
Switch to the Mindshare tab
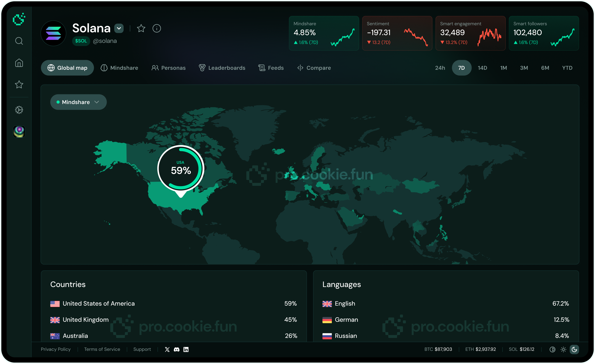click(x=119, y=68)
